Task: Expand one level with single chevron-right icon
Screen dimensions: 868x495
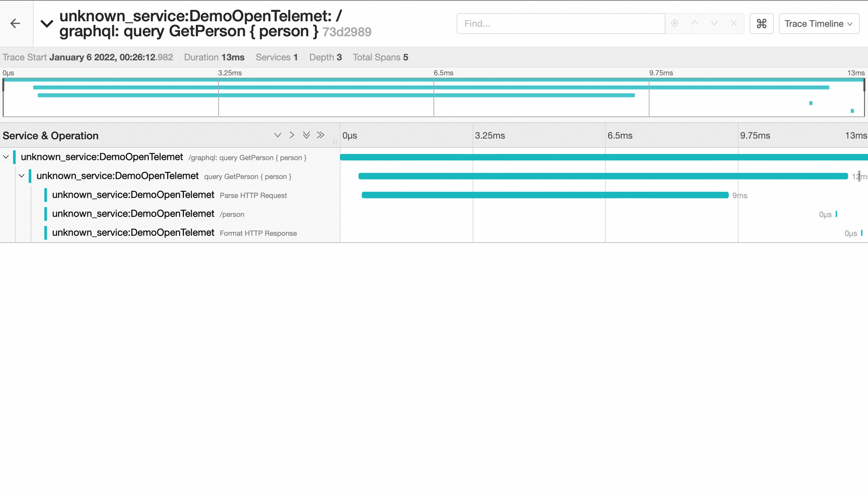Action: (x=292, y=134)
